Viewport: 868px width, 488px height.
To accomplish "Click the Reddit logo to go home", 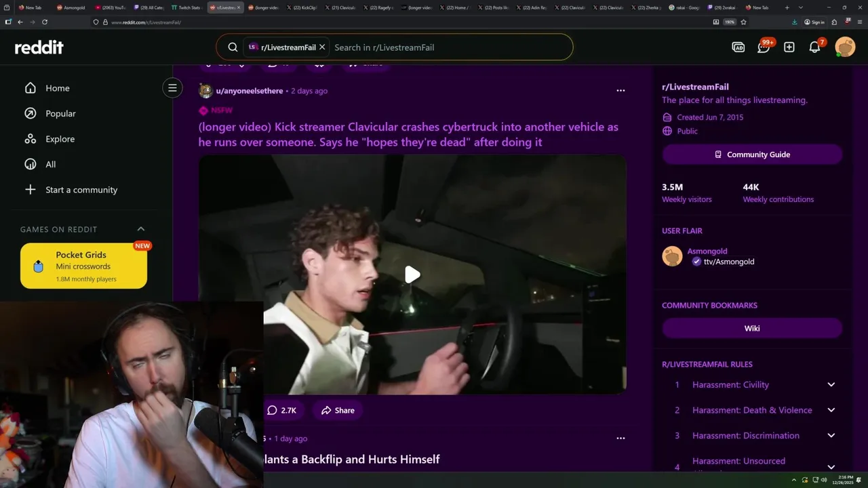I will pyautogui.click(x=39, y=47).
